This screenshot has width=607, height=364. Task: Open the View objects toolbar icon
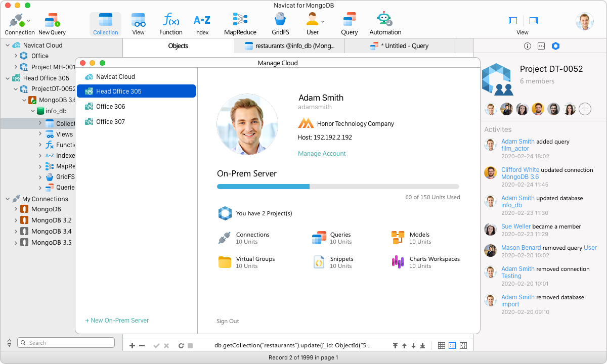click(138, 24)
